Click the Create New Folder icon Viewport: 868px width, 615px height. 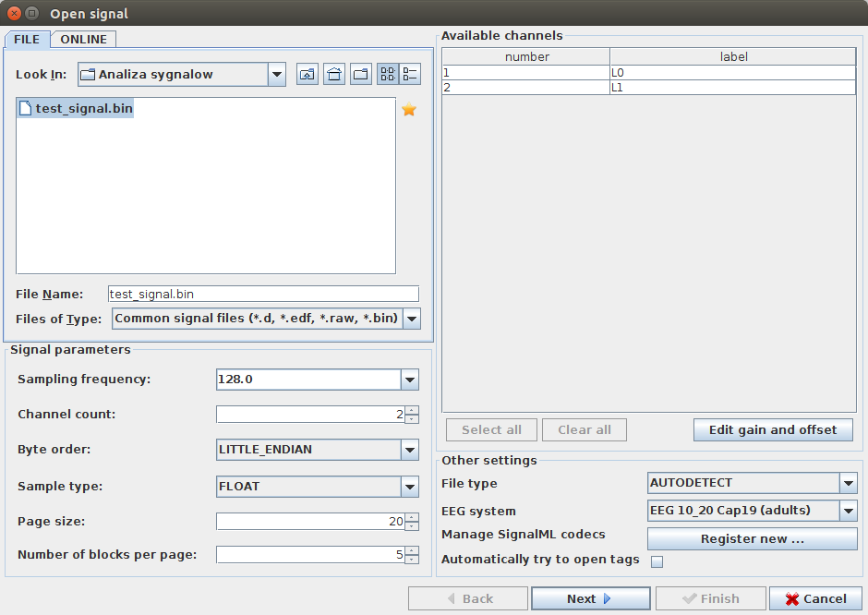(361, 75)
